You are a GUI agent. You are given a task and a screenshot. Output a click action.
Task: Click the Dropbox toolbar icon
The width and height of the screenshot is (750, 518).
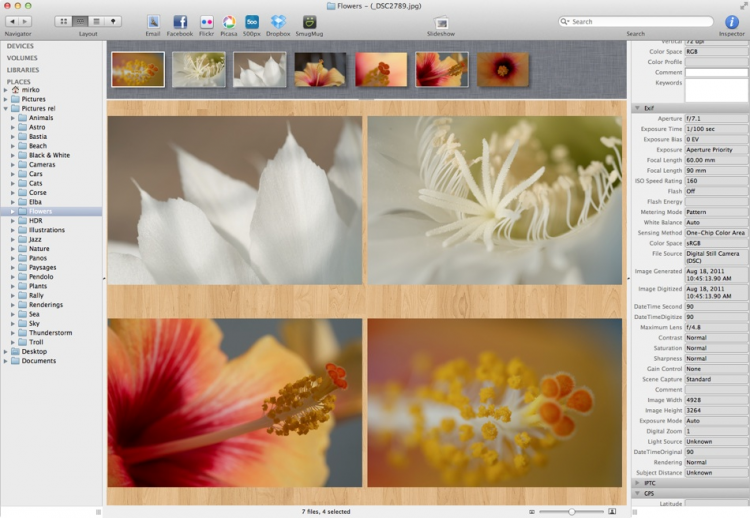pos(279,21)
